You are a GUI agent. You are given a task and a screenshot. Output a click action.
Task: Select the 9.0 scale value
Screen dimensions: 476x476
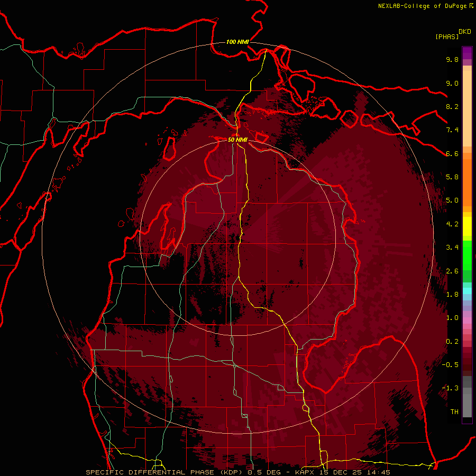(x=452, y=83)
